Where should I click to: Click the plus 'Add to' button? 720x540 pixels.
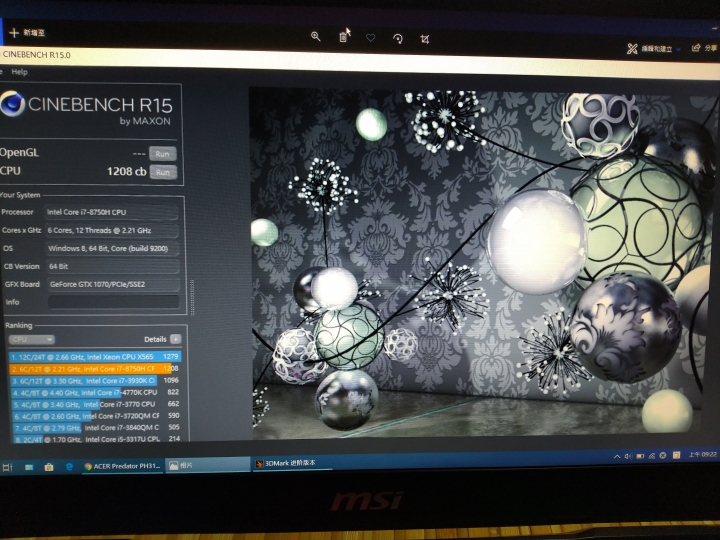27,33
